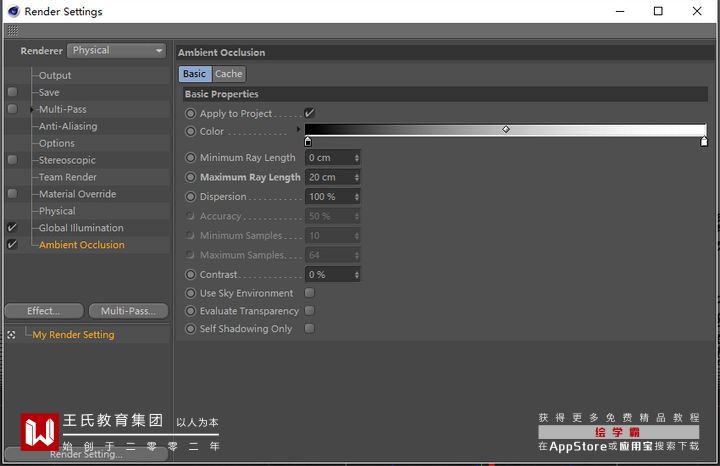
Task: Click the Color gradient bar
Action: (x=505, y=130)
